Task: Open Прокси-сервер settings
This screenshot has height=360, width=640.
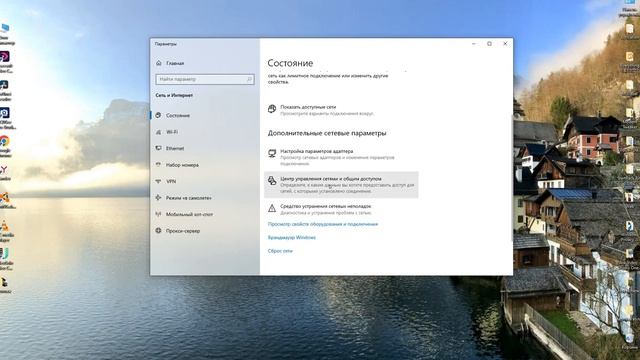Action: 178,231
